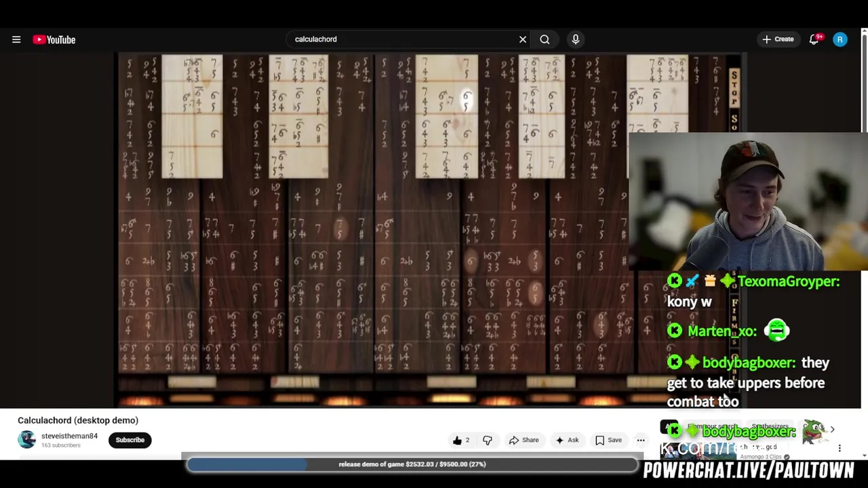This screenshot has width=868, height=488.
Task: Subscribe to steveistheman84
Action: pyautogui.click(x=130, y=440)
